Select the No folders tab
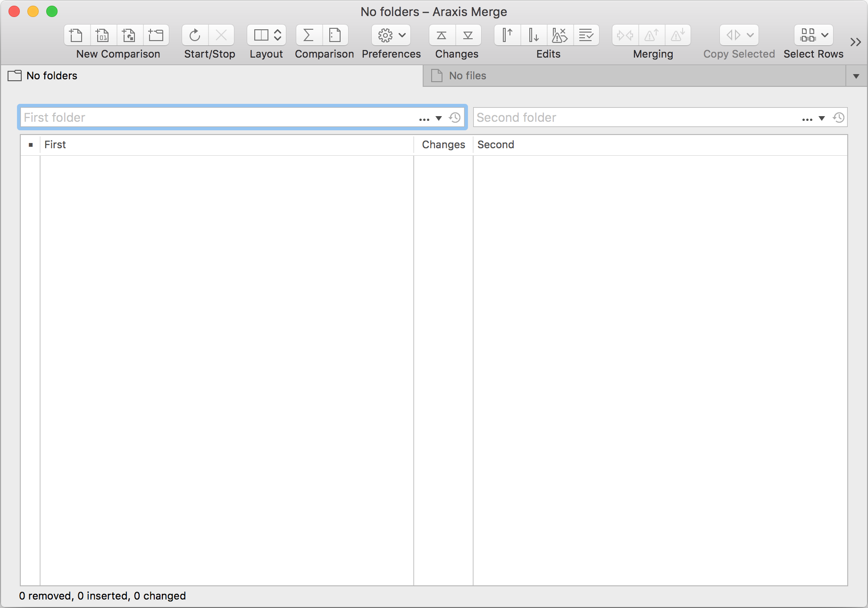The height and width of the screenshot is (608, 868). pyautogui.click(x=51, y=76)
